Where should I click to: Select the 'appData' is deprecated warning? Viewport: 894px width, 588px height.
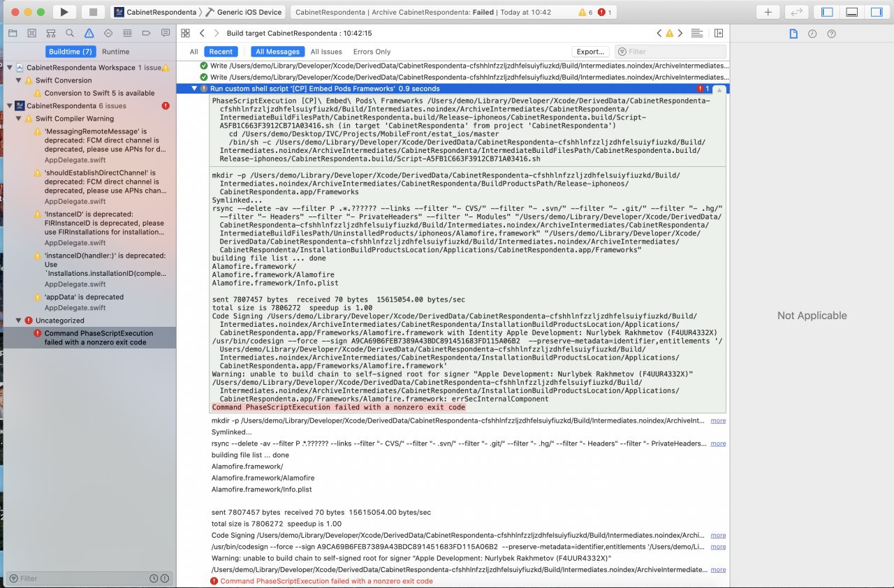point(79,302)
